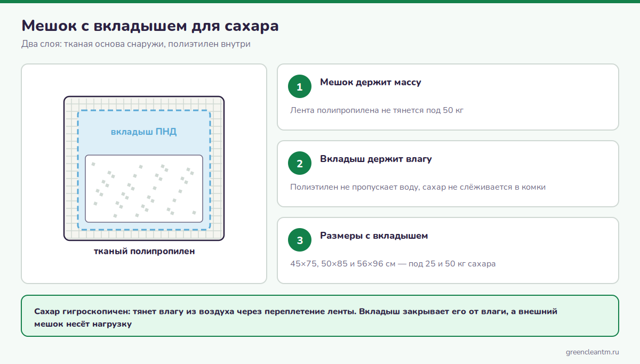
Task: Select the heading "Мешок держит массу"
Action: point(371,82)
